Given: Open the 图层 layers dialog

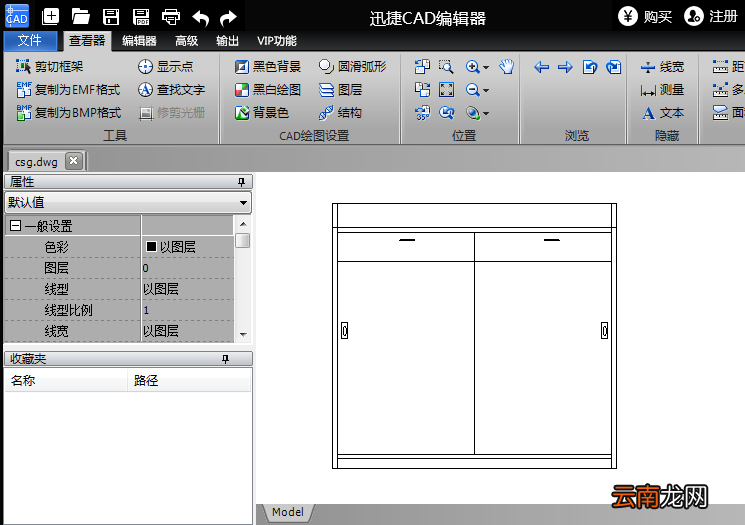Looking at the screenshot, I should (x=340, y=89).
